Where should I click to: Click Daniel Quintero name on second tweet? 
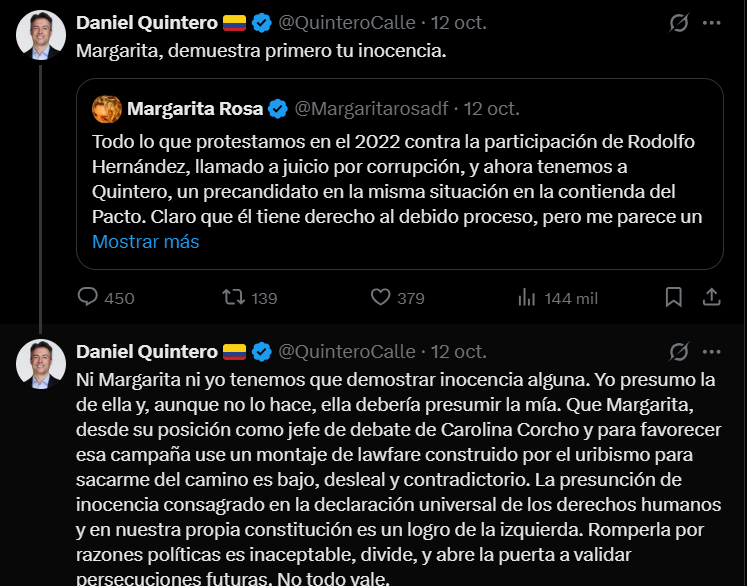pyautogui.click(x=147, y=351)
